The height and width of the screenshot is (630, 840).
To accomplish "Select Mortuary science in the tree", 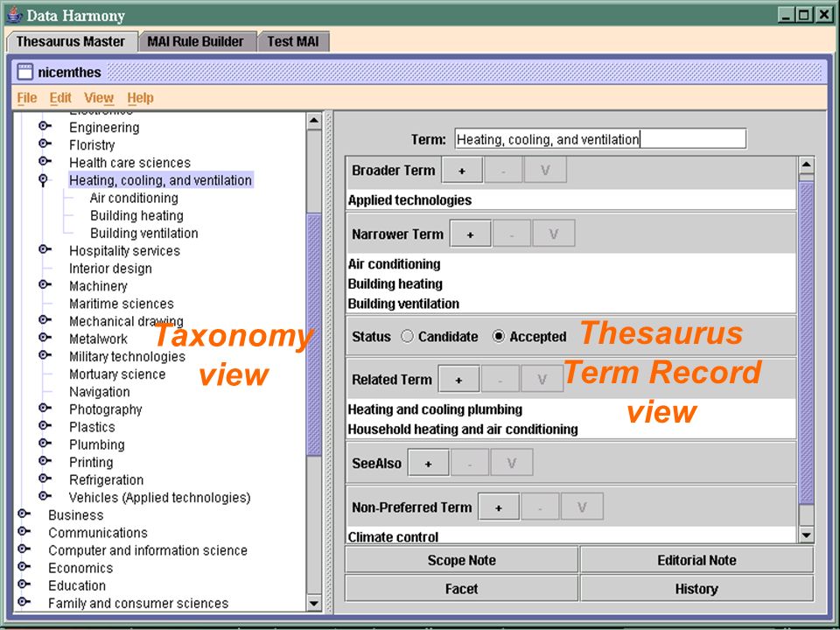I will coord(117,374).
